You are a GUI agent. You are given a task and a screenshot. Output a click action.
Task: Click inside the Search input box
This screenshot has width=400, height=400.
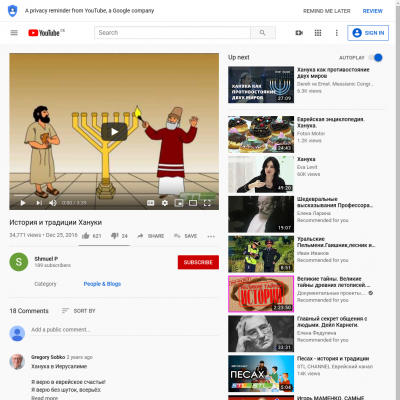point(172,33)
